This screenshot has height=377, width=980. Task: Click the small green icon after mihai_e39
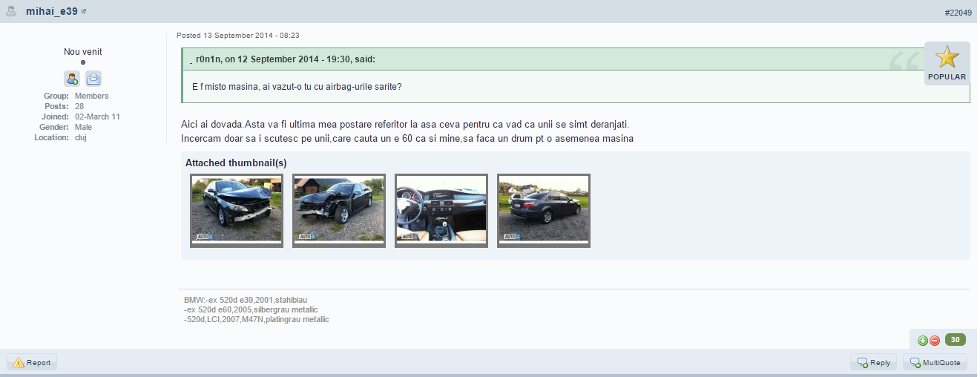(84, 11)
